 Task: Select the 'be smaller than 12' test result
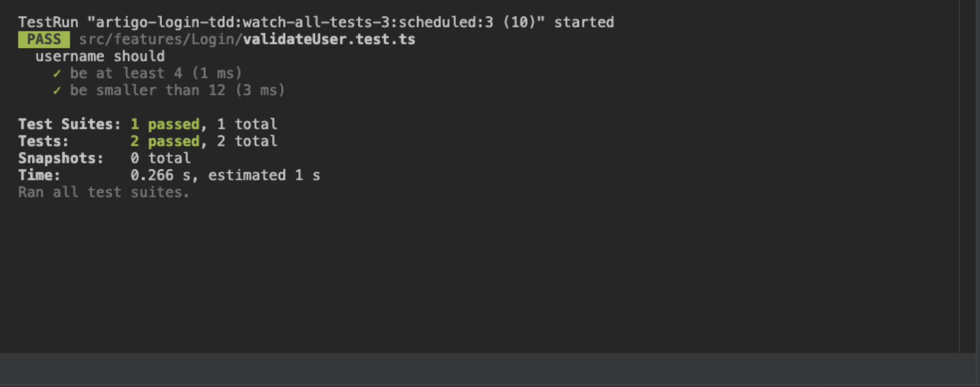click(x=177, y=91)
